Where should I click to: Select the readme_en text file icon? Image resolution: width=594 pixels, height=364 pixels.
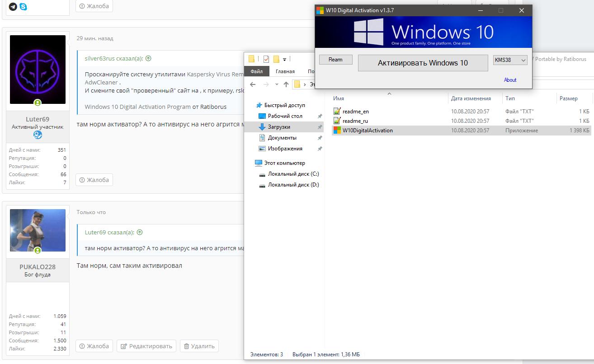336,111
